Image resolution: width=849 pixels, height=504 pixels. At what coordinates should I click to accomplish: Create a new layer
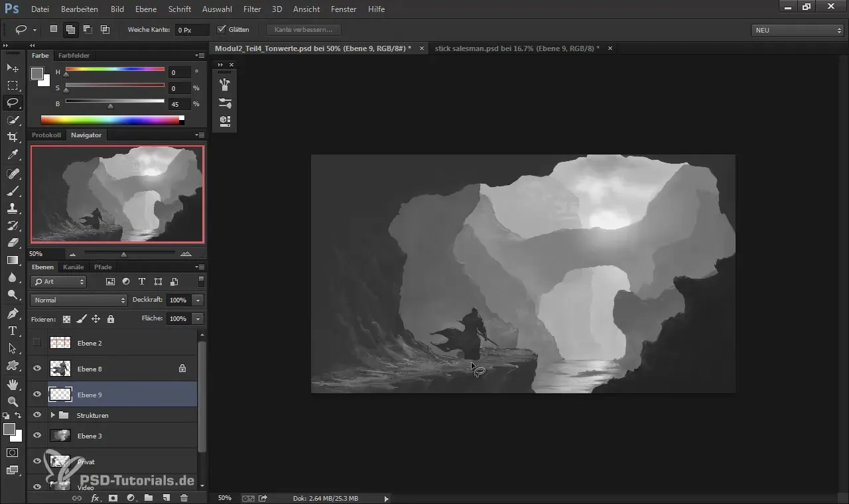tap(166, 497)
